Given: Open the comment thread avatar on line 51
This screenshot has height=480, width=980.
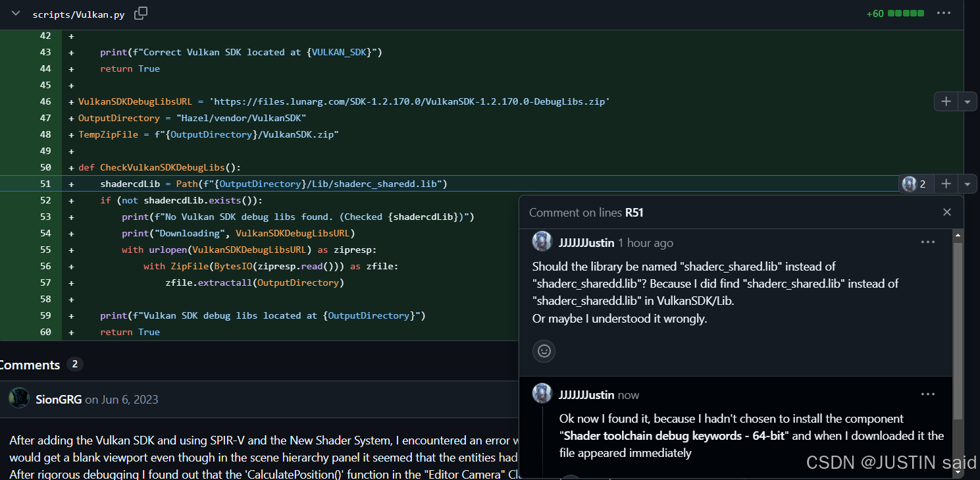Looking at the screenshot, I should coord(910,184).
